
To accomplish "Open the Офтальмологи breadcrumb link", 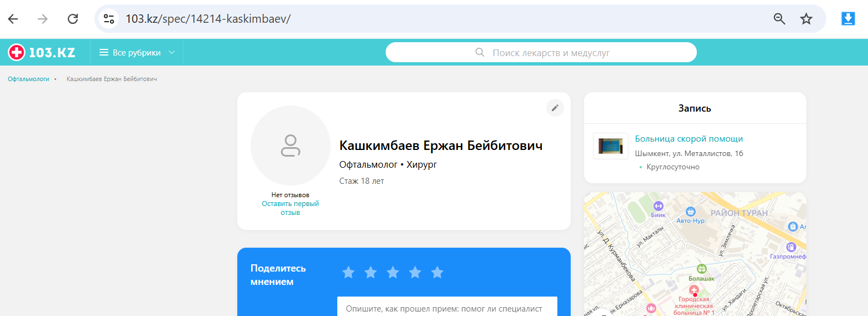I will 28,79.
